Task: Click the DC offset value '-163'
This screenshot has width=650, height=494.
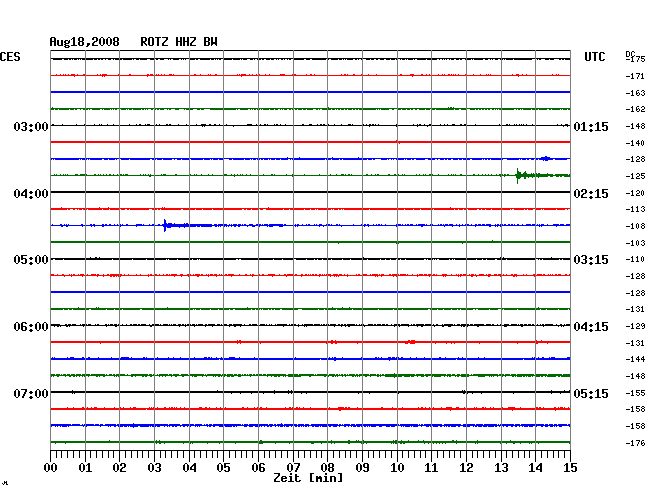Action: pyautogui.click(x=635, y=93)
